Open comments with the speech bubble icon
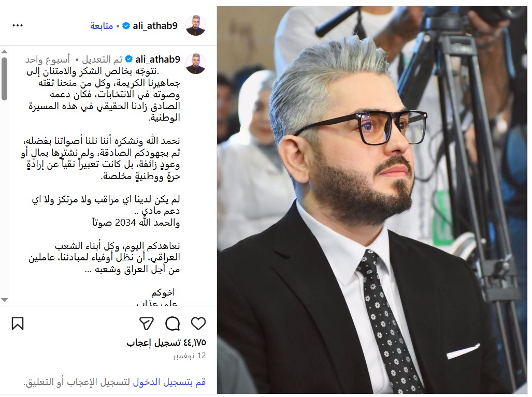 coord(172,324)
